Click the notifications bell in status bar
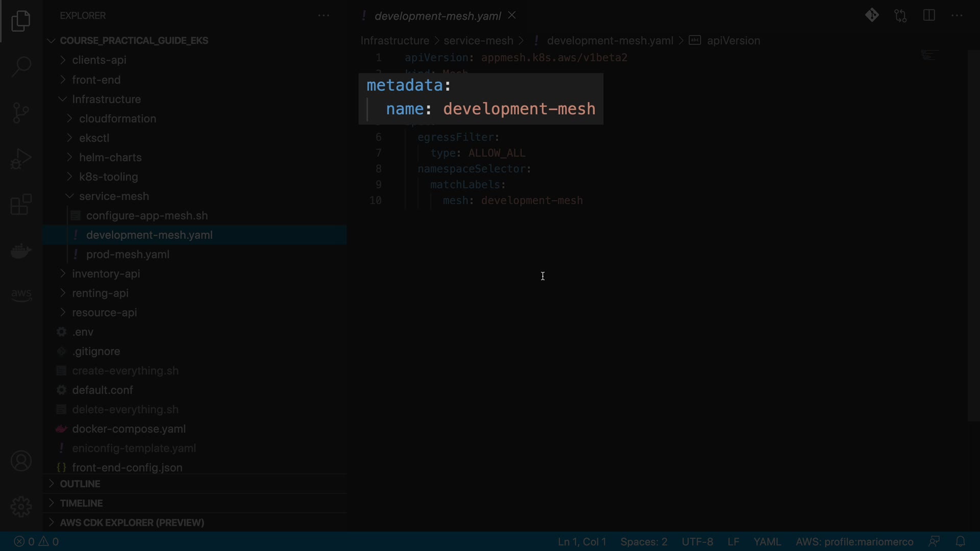This screenshot has width=980, height=551. pyautogui.click(x=960, y=541)
